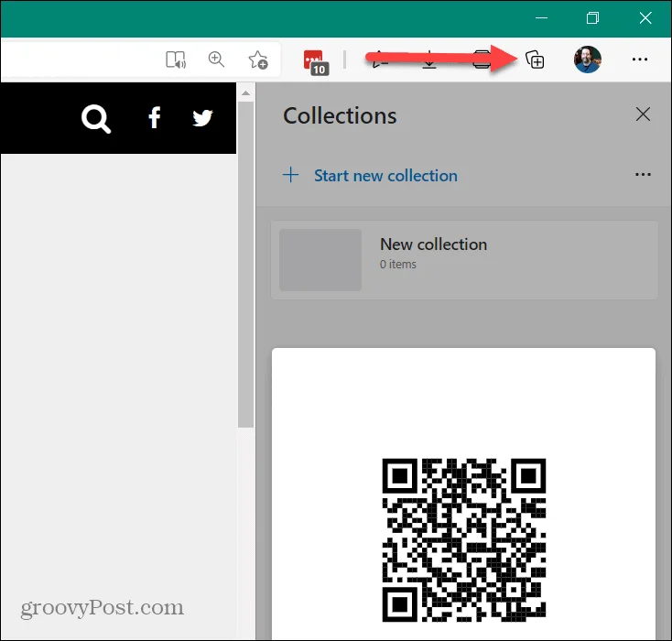Viewport: 672px width, 641px height.
Task: Open the New collection item
Action: pos(464,260)
